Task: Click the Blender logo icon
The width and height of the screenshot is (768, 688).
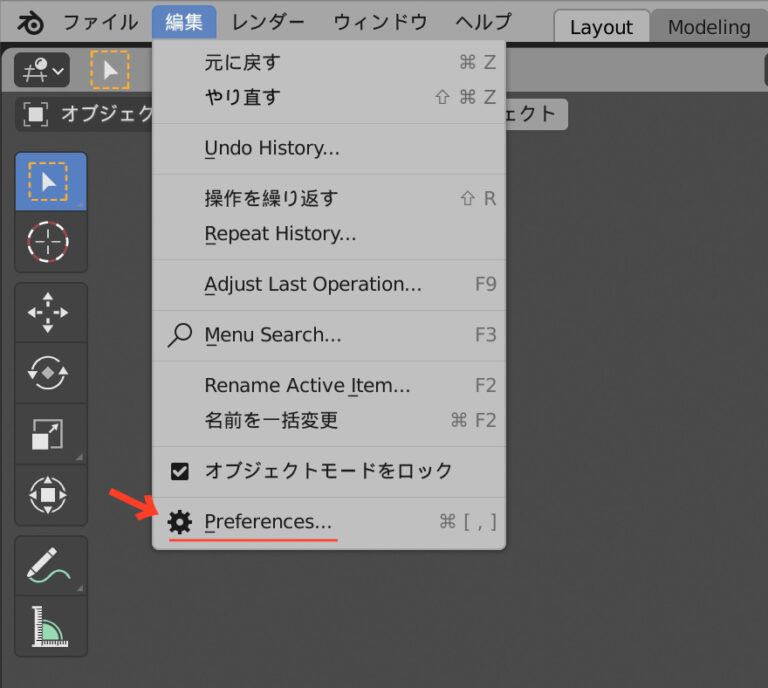Action: click(x=30, y=22)
